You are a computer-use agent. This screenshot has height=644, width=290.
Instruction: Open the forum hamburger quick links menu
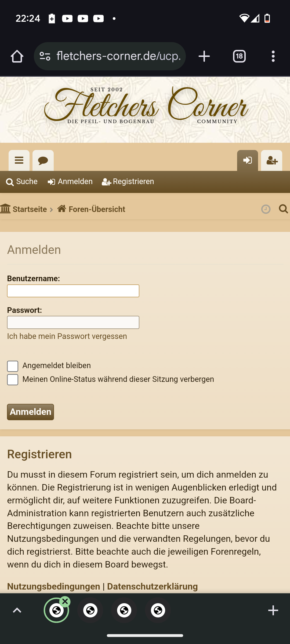(19, 160)
